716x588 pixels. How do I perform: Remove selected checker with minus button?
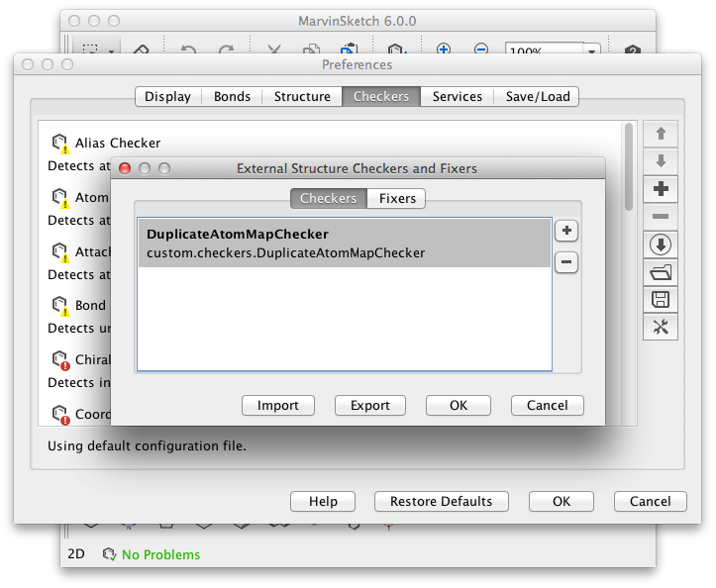coord(565,262)
